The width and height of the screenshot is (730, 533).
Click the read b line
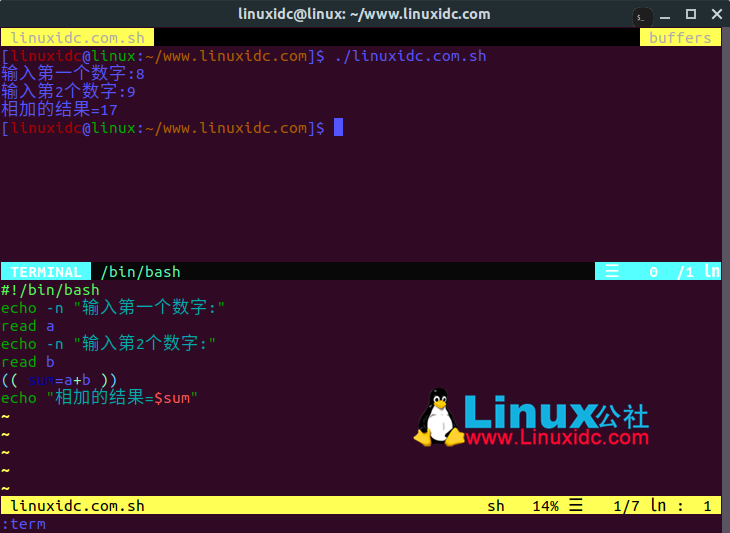click(27, 362)
